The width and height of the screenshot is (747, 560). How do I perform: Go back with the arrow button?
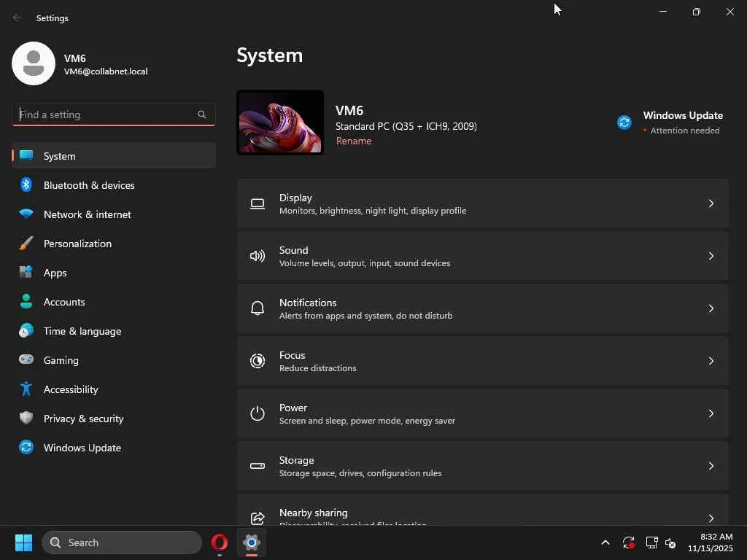(x=18, y=17)
